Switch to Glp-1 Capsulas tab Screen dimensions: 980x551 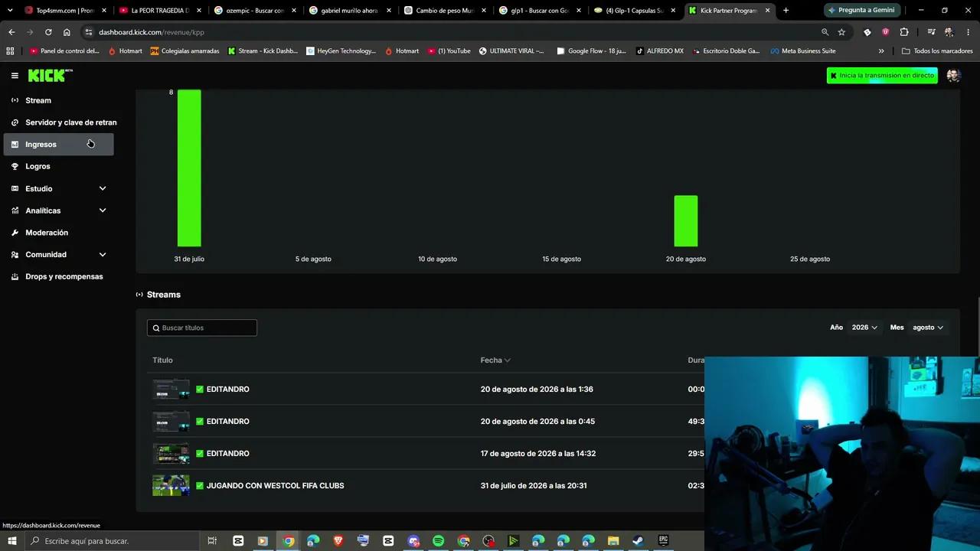[635, 11]
